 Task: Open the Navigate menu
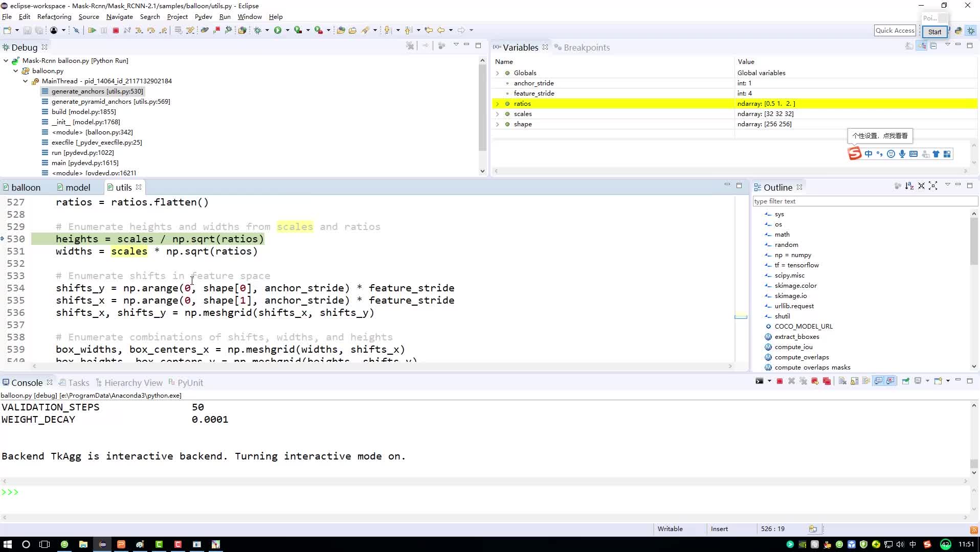(119, 17)
